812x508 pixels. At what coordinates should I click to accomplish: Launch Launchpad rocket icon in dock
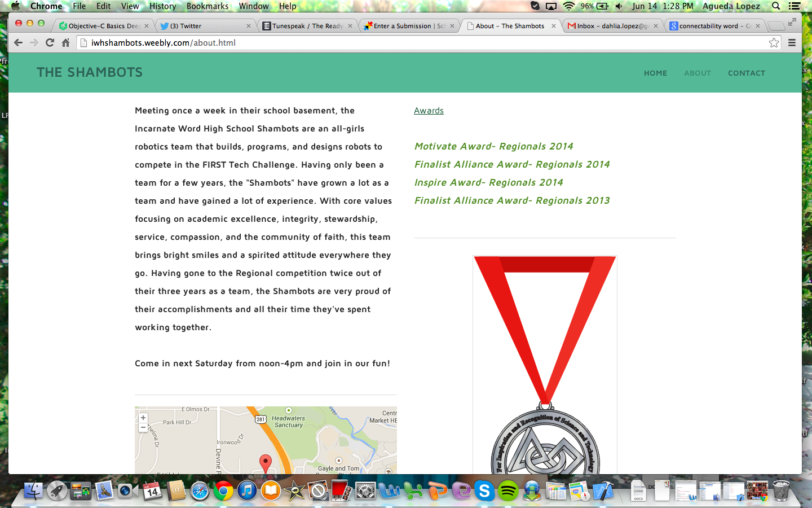pos(57,491)
